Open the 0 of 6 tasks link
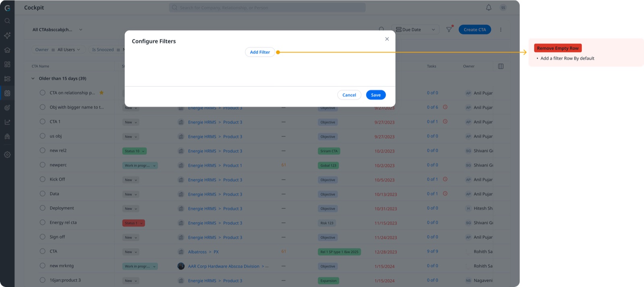The height and width of the screenshot is (287, 644). point(432,107)
